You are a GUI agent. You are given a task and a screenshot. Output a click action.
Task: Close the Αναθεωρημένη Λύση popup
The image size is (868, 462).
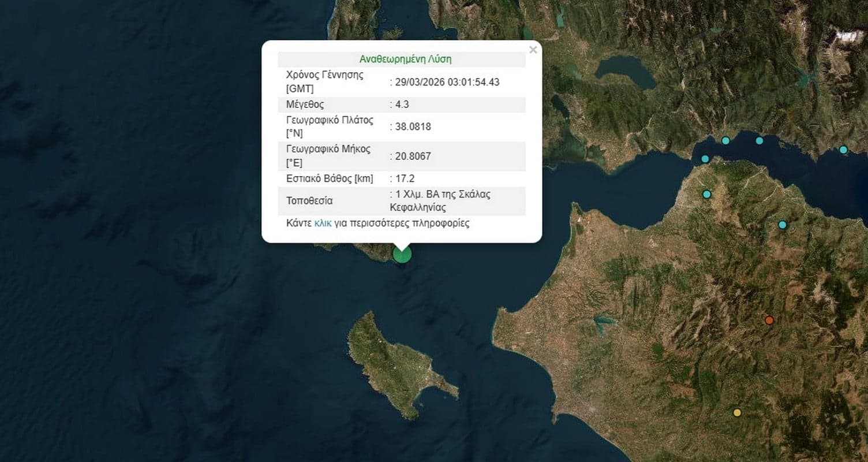533,50
